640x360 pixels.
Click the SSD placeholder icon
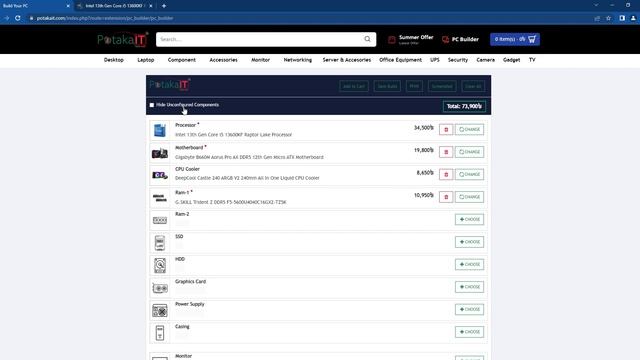(160, 243)
